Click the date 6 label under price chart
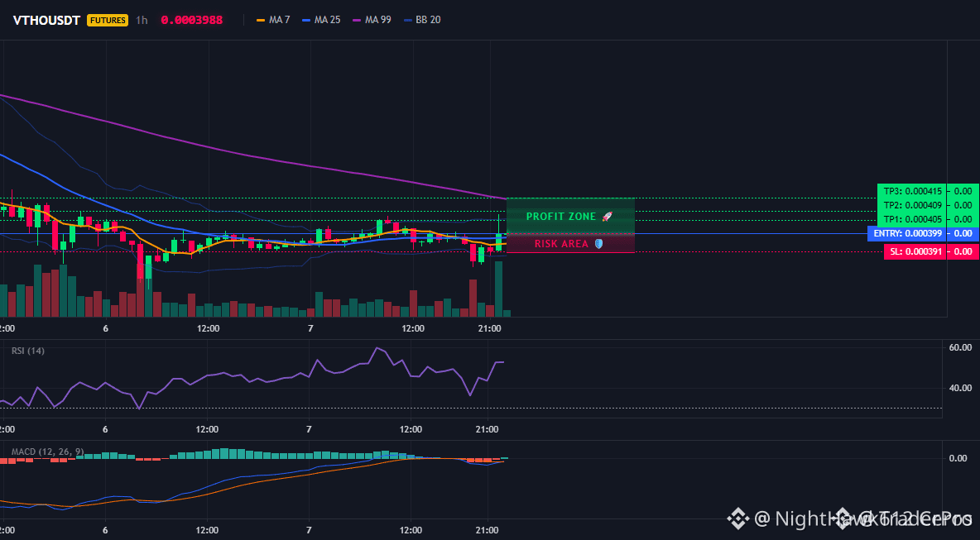Viewport: 980px width, 540px height. (x=106, y=328)
